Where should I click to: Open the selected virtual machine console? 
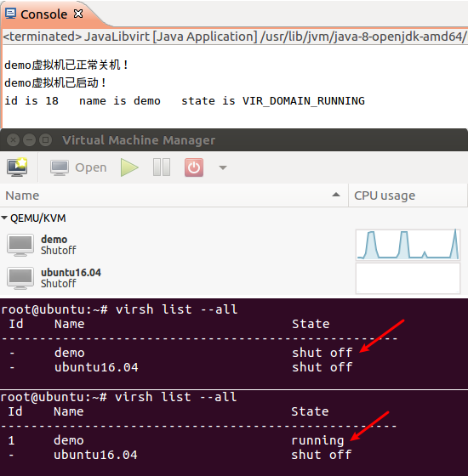78,167
